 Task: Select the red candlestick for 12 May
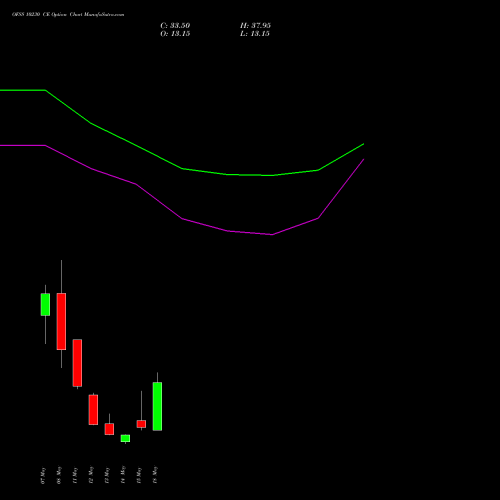pyautogui.click(x=93, y=410)
